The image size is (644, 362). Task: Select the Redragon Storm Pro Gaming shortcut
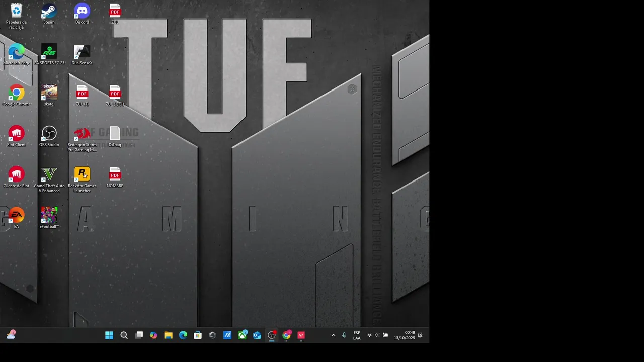pyautogui.click(x=82, y=139)
